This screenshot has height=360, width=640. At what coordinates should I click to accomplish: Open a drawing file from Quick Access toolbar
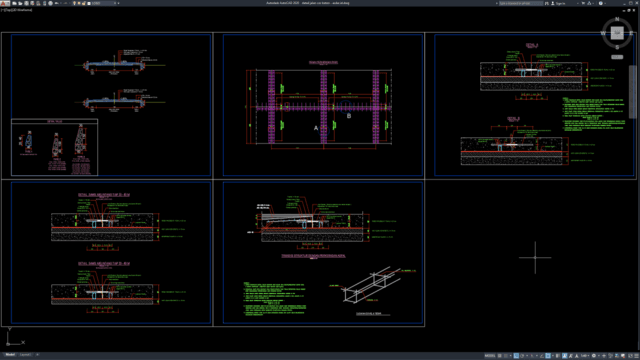pos(20,3)
